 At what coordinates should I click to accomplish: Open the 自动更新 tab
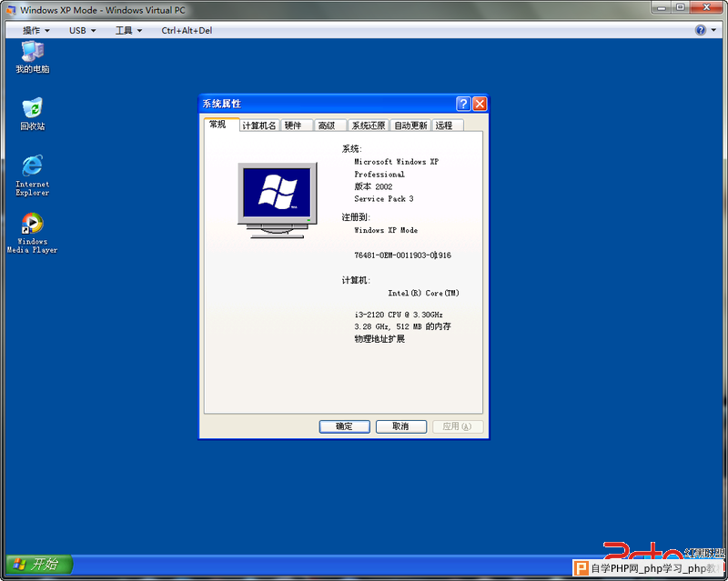point(410,125)
